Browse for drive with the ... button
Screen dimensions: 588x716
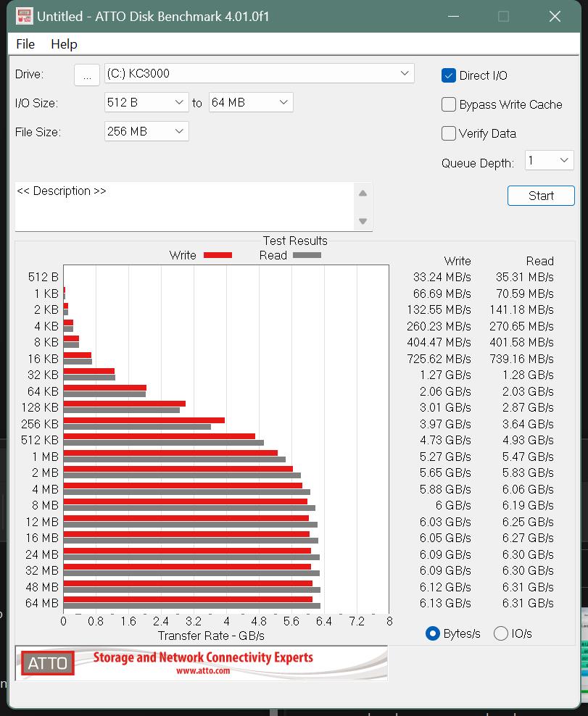[87, 75]
